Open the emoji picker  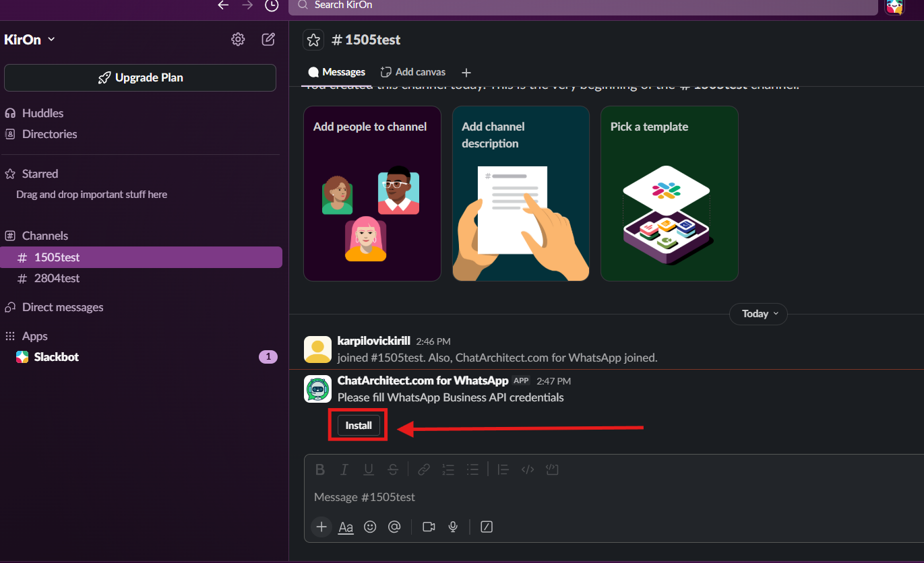[370, 527]
